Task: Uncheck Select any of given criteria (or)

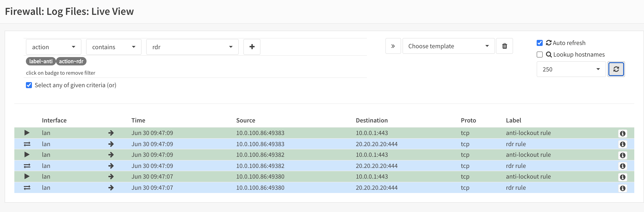Action: (x=29, y=85)
